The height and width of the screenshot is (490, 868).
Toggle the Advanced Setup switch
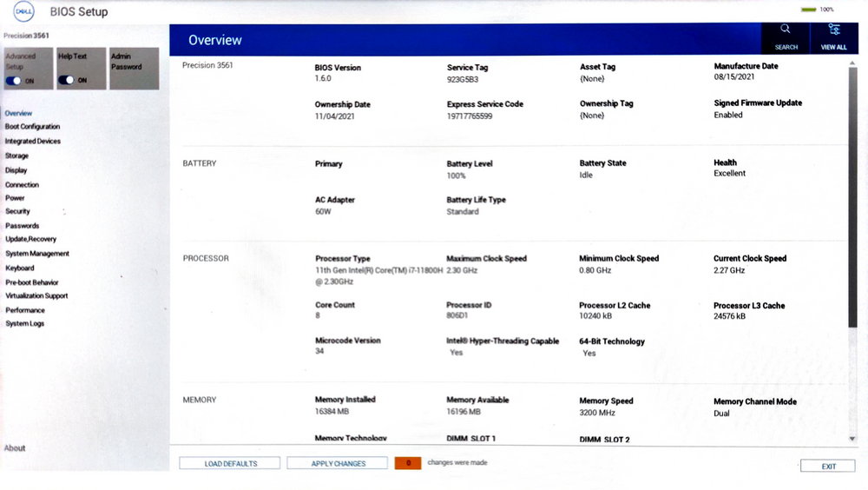point(16,80)
